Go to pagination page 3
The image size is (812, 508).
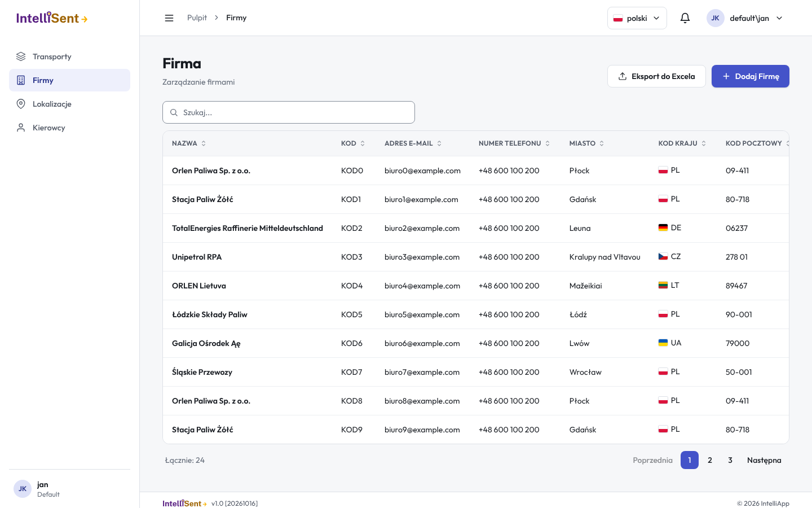click(x=730, y=460)
